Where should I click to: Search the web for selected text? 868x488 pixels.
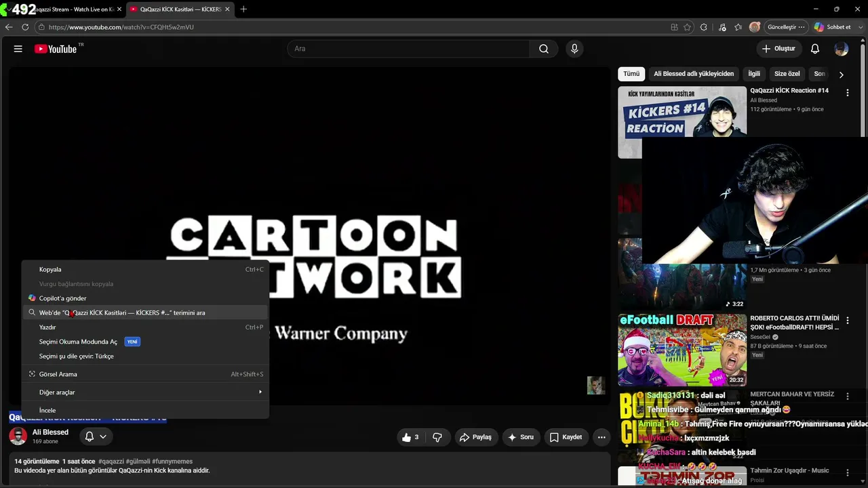pos(145,313)
